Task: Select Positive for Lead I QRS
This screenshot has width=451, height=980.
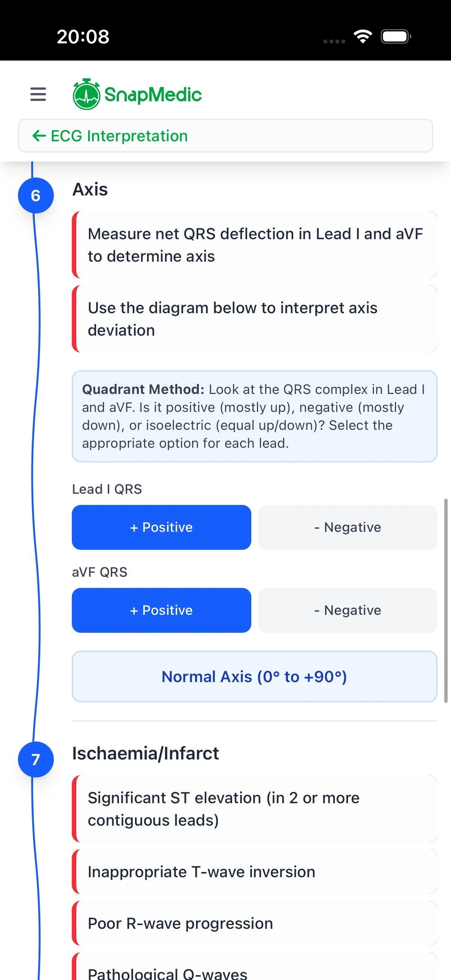Action: coord(162,527)
